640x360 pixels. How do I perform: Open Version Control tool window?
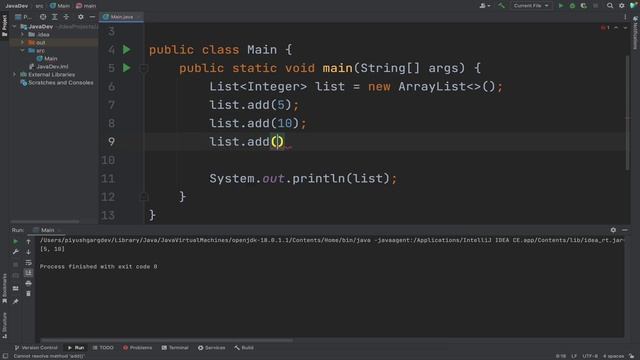36,348
